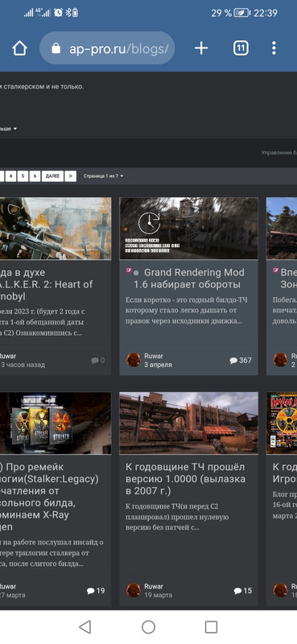Open the game boxes trilogy thumbnail

coord(56,423)
